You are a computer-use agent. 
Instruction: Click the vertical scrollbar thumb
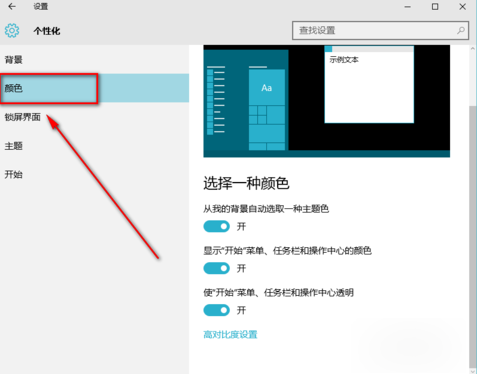[x=473, y=236]
